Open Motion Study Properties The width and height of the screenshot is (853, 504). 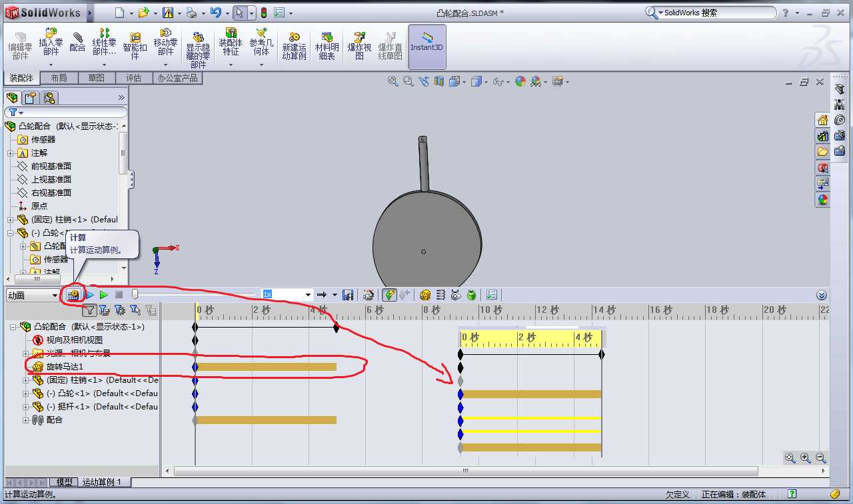coord(492,294)
